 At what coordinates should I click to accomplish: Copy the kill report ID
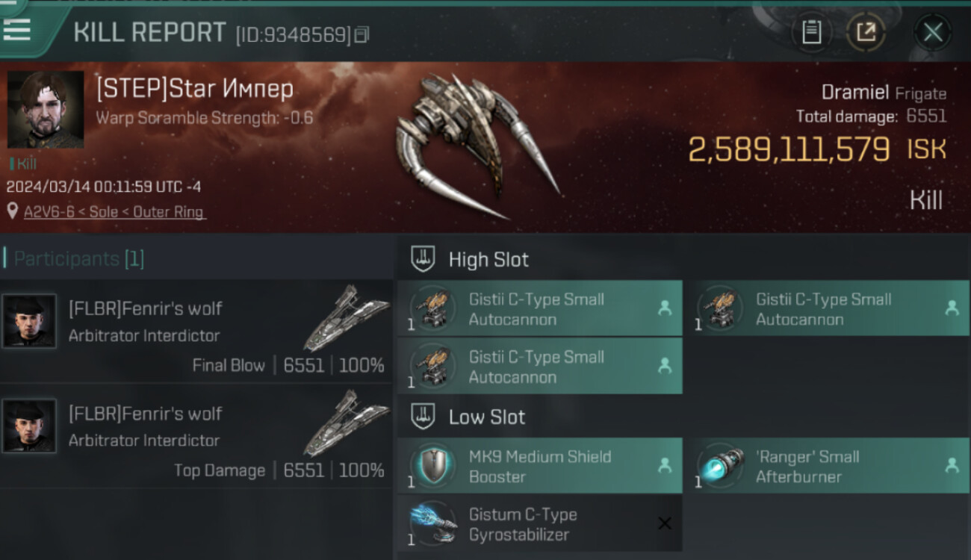(362, 34)
